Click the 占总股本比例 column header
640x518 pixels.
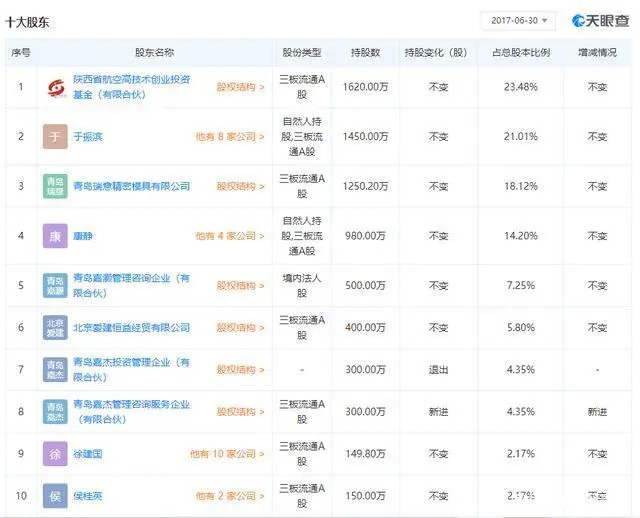coord(521,53)
